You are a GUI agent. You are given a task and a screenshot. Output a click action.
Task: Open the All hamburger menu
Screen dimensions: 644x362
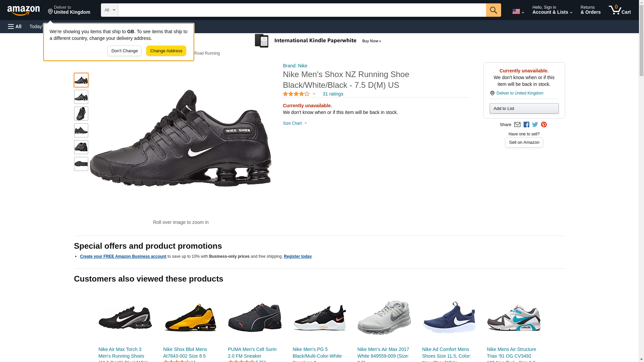(x=15, y=26)
